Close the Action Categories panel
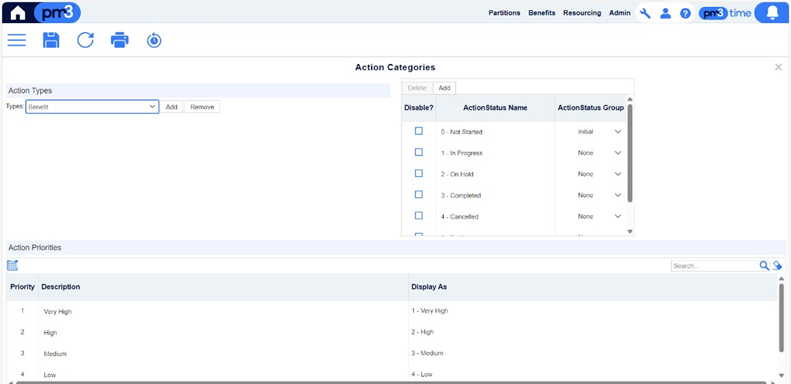Viewport: 791px width, 384px height. pyautogui.click(x=778, y=67)
